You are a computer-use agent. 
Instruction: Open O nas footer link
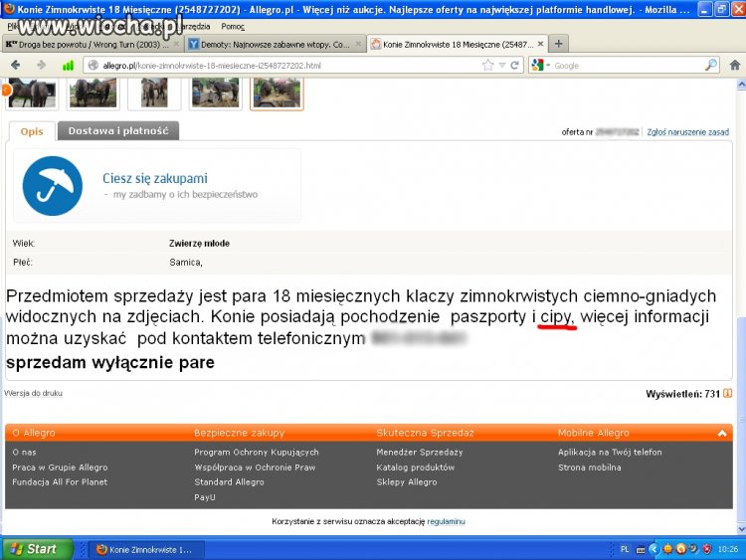pos(24,452)
